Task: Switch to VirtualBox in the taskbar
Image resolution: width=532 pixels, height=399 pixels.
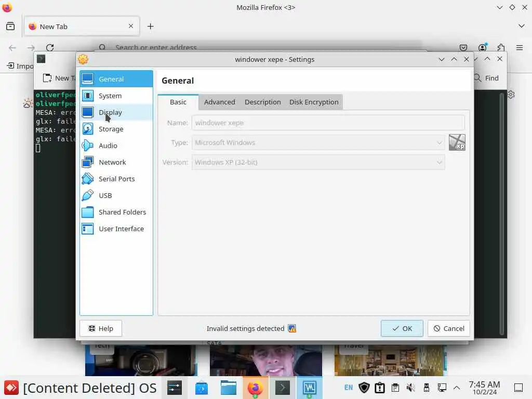Action: tap(310, 388)
